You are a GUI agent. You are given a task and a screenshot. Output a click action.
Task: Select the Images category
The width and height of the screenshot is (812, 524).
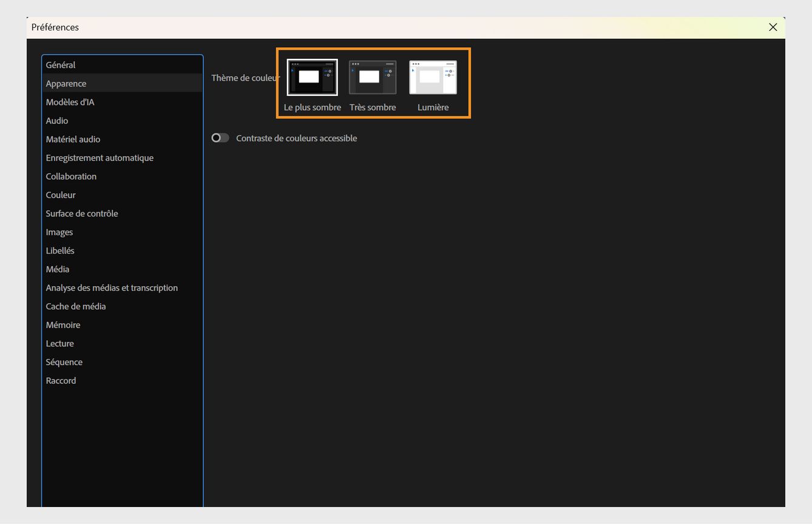(122, 232)
